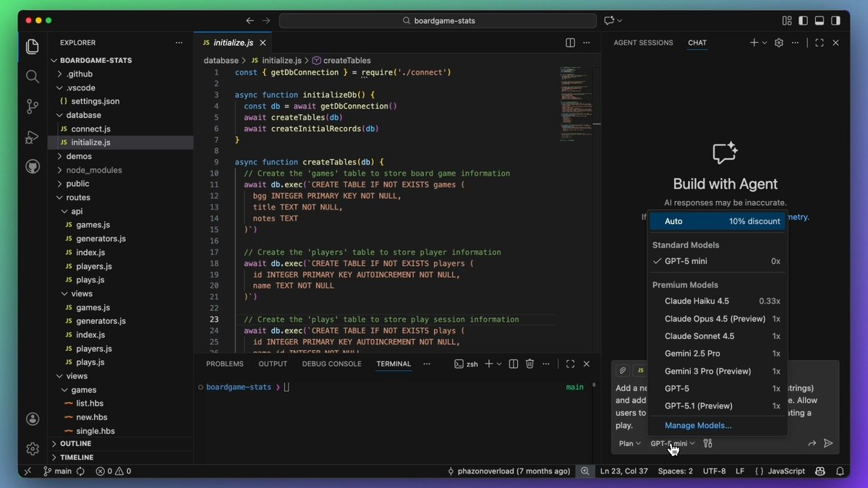Click the Manage Models... link
This screenshot has height=488, width=868.
pyautogui.click(x=698, y=425)
